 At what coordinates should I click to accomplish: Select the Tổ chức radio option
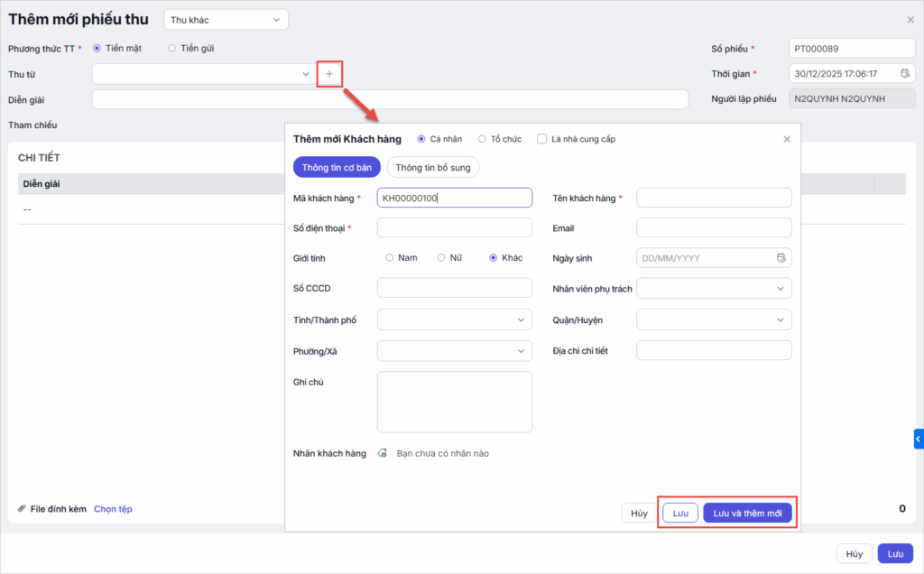(483, 139)
